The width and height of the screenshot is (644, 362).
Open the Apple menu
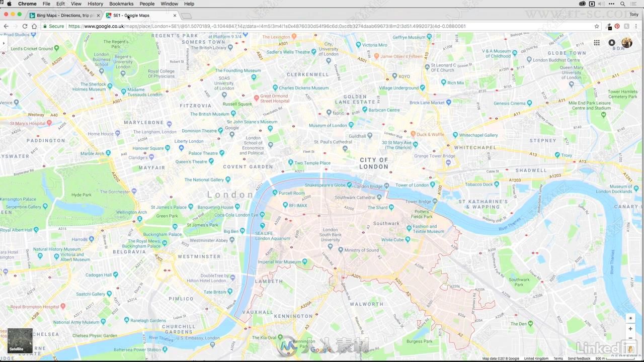coord(9,4)
